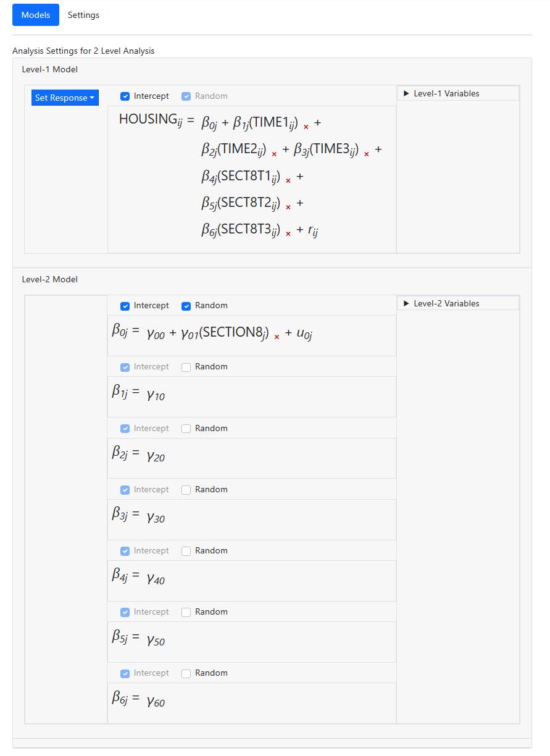Uncheck Random for β0j equation
The height and width of the screenshot is (756, 550).
(x=186, y=306)
